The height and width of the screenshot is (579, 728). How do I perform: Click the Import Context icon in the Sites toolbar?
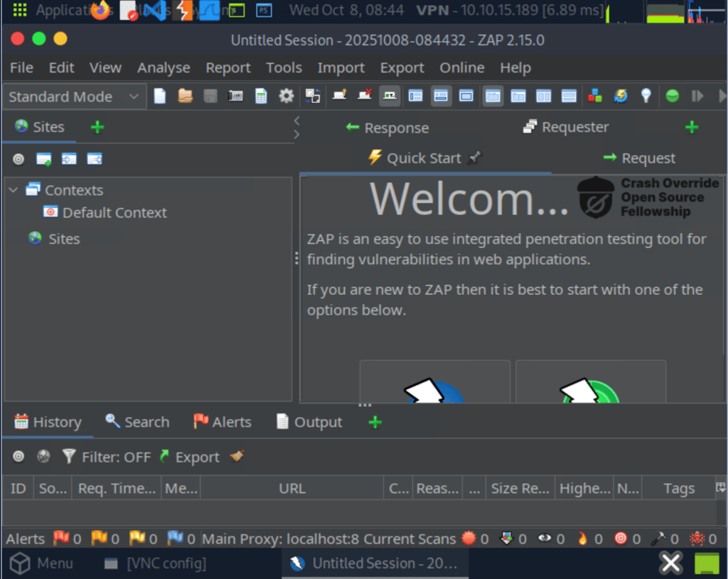click(69, 159)
